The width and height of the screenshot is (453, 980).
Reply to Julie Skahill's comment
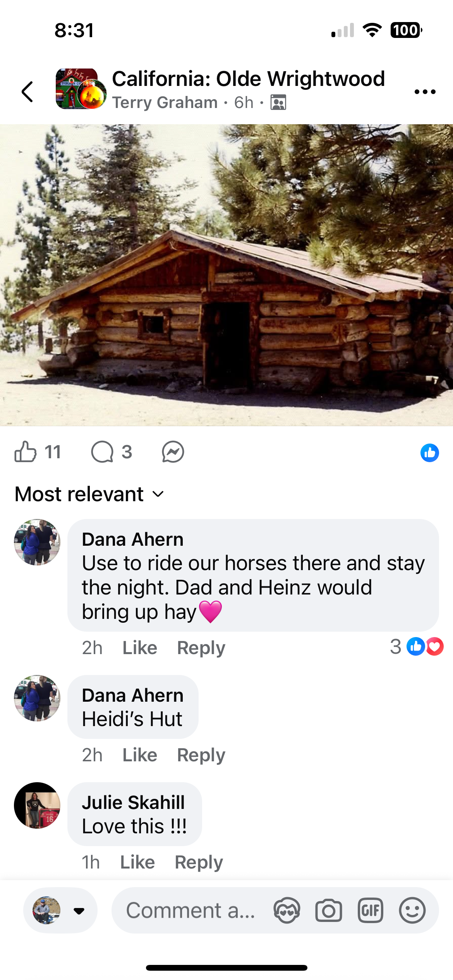click(x=199, y=862)
